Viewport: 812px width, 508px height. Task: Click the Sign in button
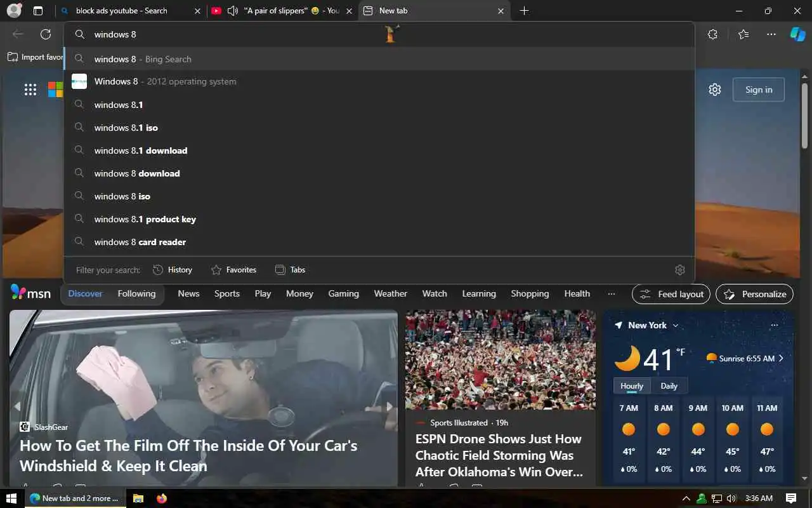click(x=759, y=90)
